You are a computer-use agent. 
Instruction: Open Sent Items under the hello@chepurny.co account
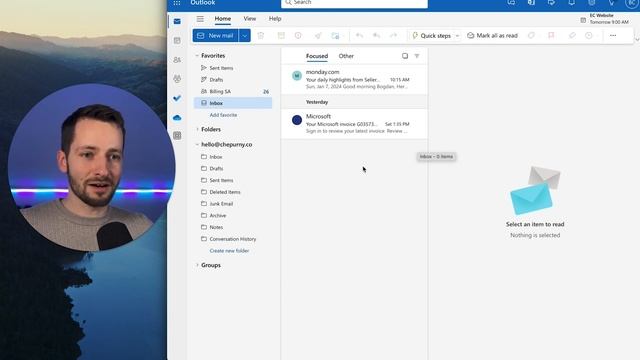tap(233, 180)
